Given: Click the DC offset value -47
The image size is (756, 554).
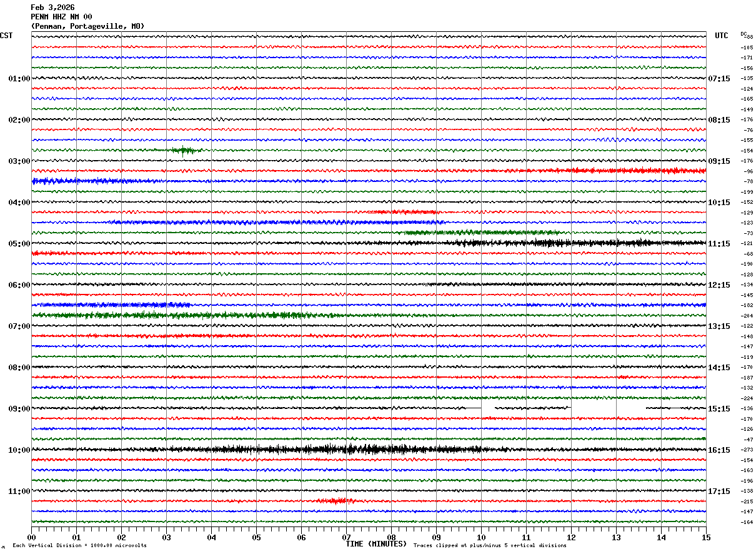Looking at the screenshot, I should tap(748, 440).
